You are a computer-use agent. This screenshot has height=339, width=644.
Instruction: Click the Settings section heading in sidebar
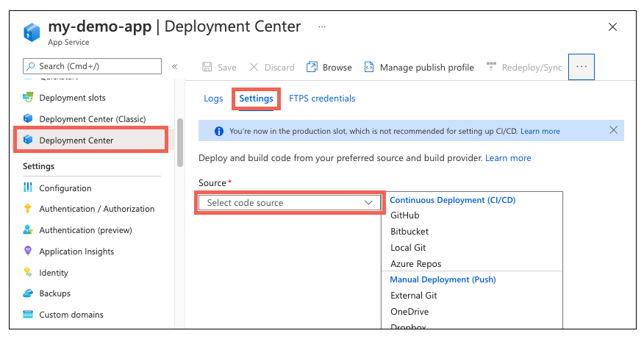[39, 166]
